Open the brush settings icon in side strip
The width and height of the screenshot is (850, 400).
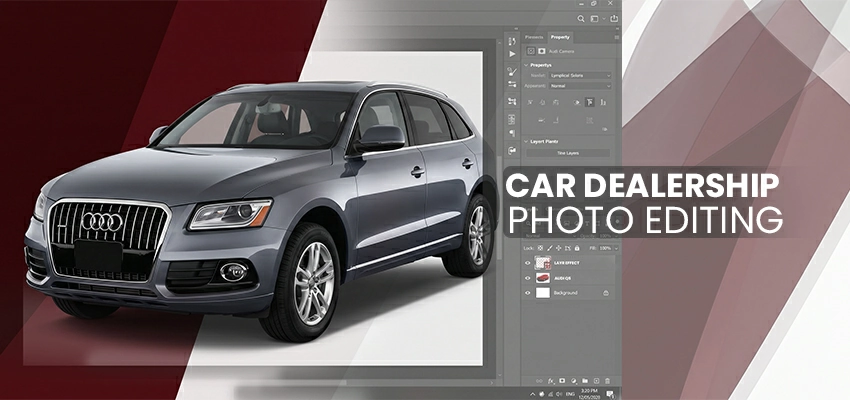point(512,71)
